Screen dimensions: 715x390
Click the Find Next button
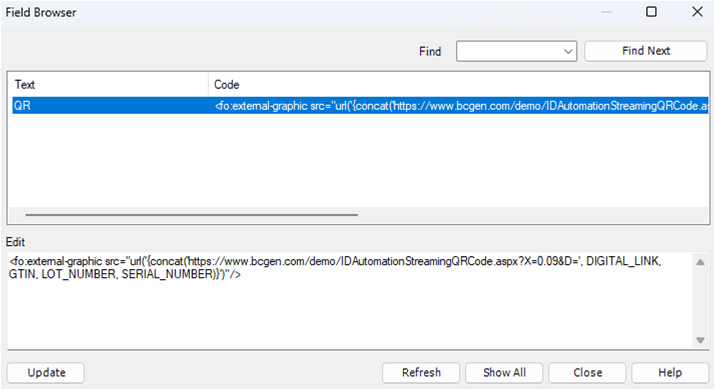coord(646,51)
